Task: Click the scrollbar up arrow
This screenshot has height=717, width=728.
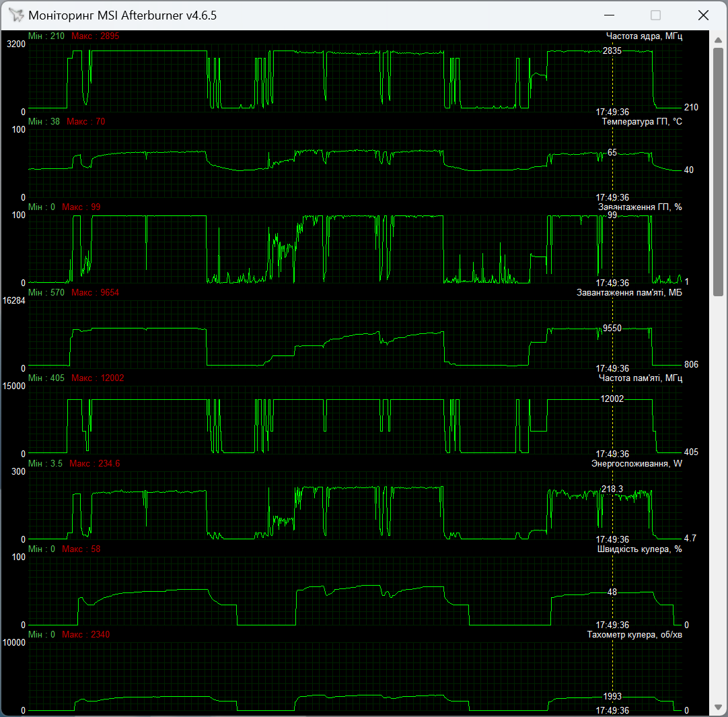Action: 719,40
